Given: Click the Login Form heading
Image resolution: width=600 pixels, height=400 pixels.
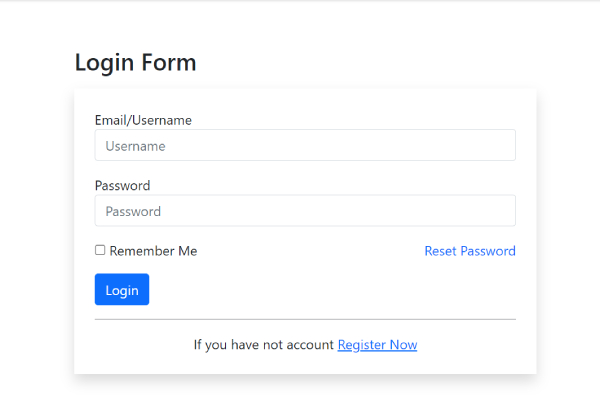Looking at the screenshot, I should pyautogui.click(x=135, y=62).
